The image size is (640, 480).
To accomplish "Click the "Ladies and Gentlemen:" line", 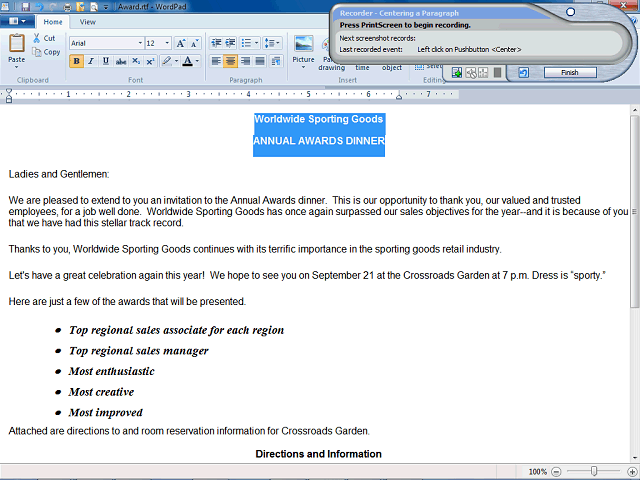I will click(59, 174).
